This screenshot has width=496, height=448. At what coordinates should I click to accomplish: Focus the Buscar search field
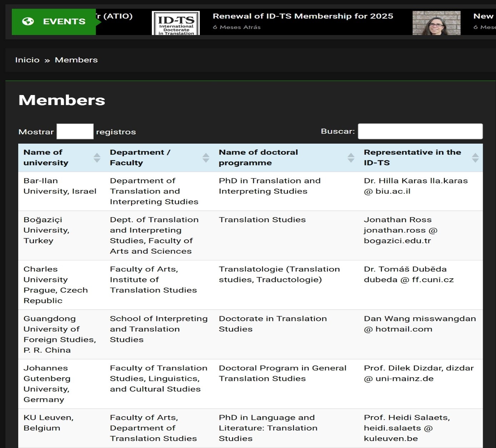tap(420, 131)
